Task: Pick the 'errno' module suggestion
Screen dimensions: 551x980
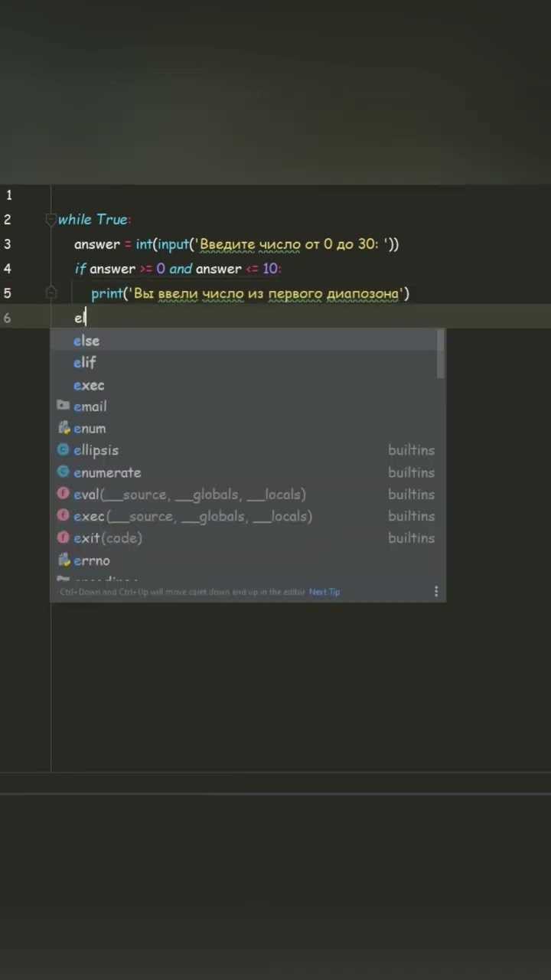Action: pyautogui.click(x=248, y=560)
